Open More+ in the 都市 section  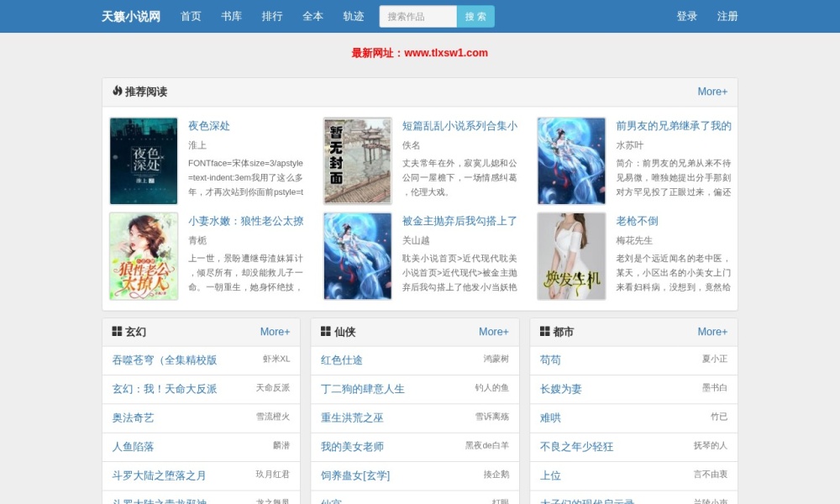coord(712,332)
